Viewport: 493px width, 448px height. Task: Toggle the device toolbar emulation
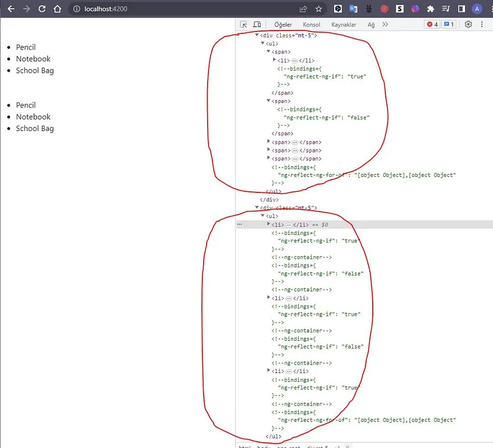257,24
